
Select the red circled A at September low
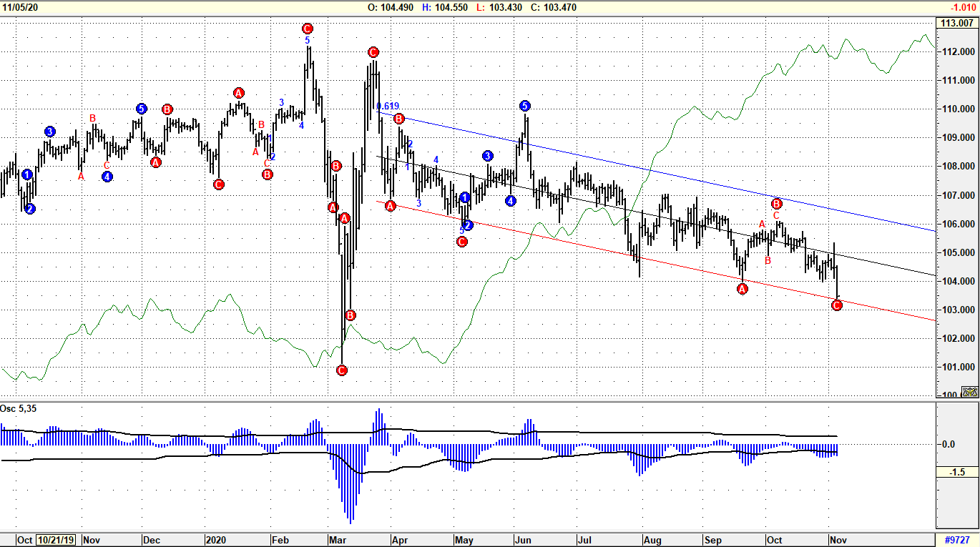(x=742, y=289)
